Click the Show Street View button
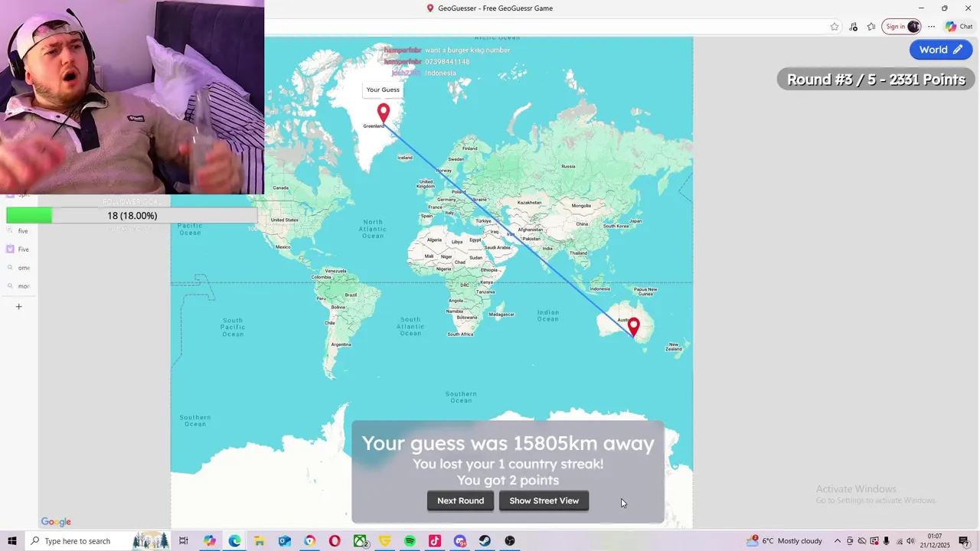Screen dimensions: 980x551 pos(544,500)
